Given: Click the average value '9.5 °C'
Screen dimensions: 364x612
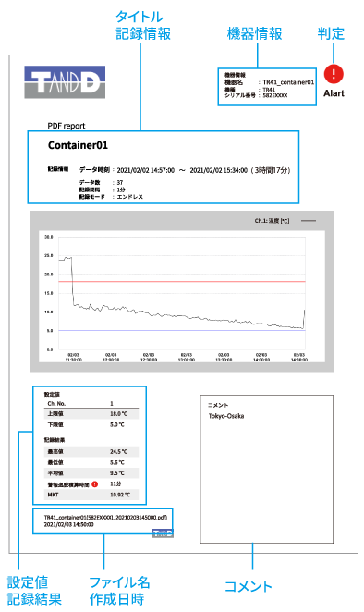Looking at the screenshot, I should coord(117,473).
